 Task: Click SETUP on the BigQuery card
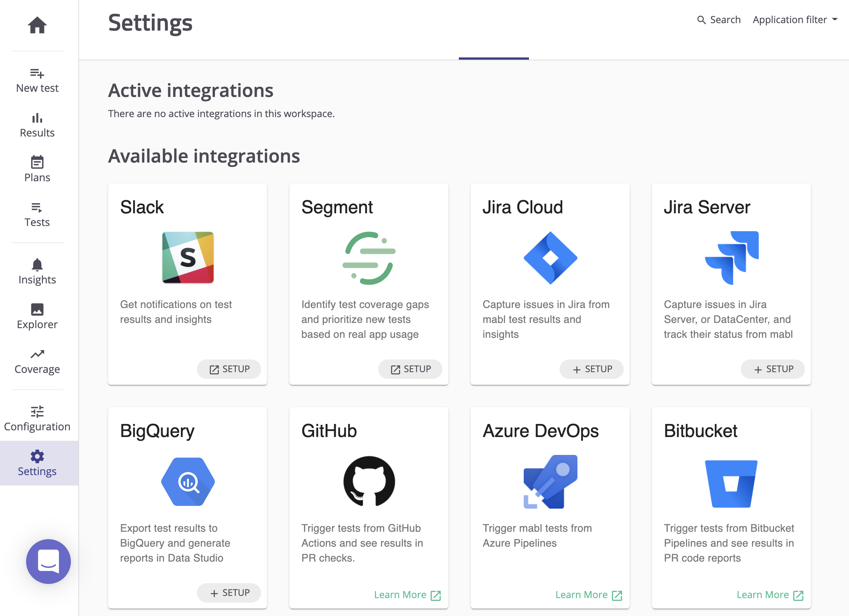point(229,593)
